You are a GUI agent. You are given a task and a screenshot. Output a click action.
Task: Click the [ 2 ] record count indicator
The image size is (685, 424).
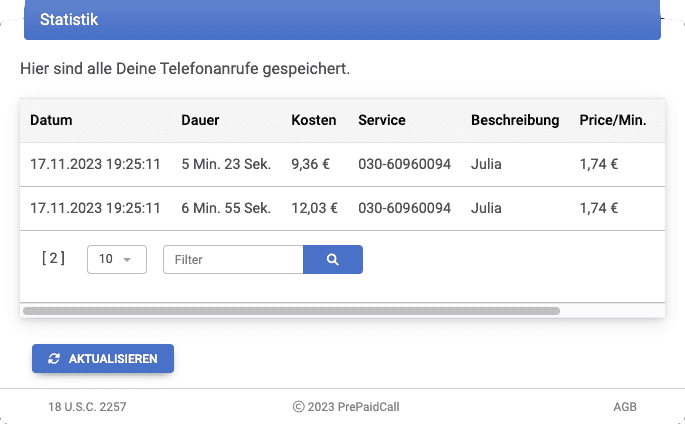(x=53, y=258)
